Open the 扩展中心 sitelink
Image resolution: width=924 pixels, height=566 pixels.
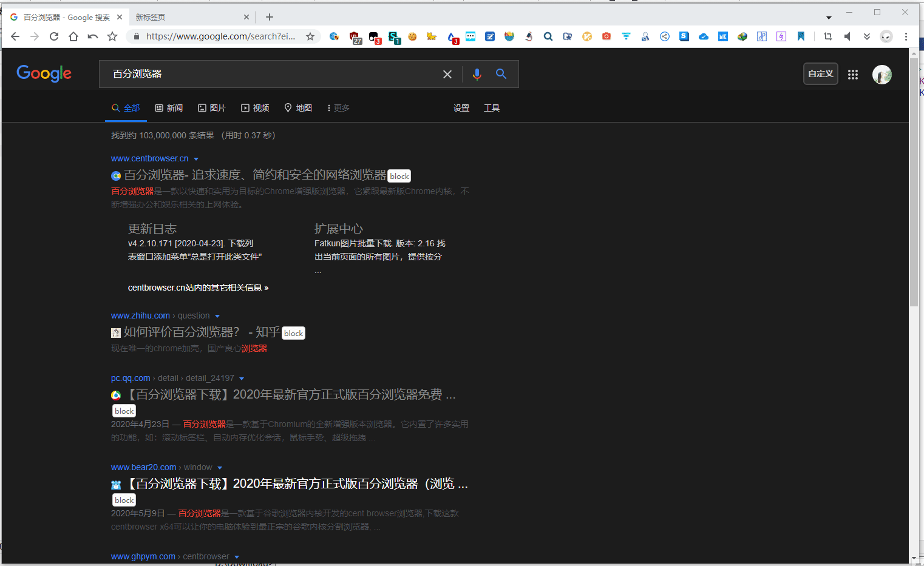pos(339,229)
